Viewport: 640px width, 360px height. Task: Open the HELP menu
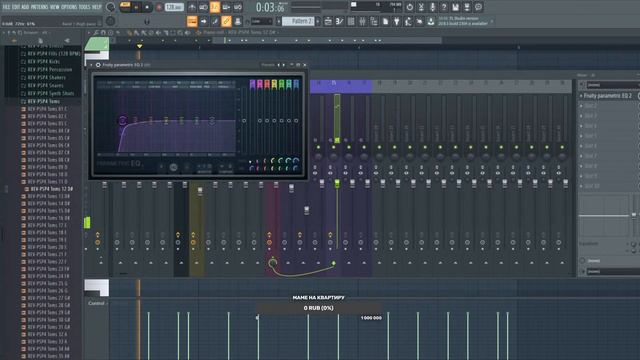(97, 7)
